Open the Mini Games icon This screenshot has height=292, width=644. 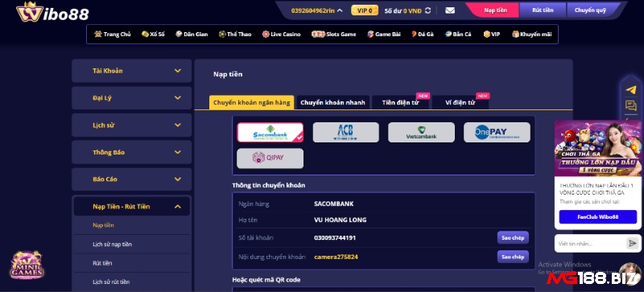(x=27, y=265)
